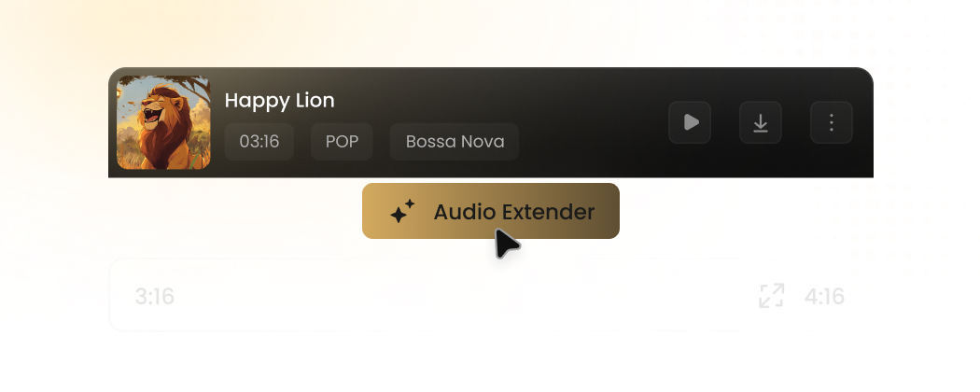Image resolution: width=980 pixels, height=392 pixels.
Task: Open the Happy Lion song title
Action: 279,100
